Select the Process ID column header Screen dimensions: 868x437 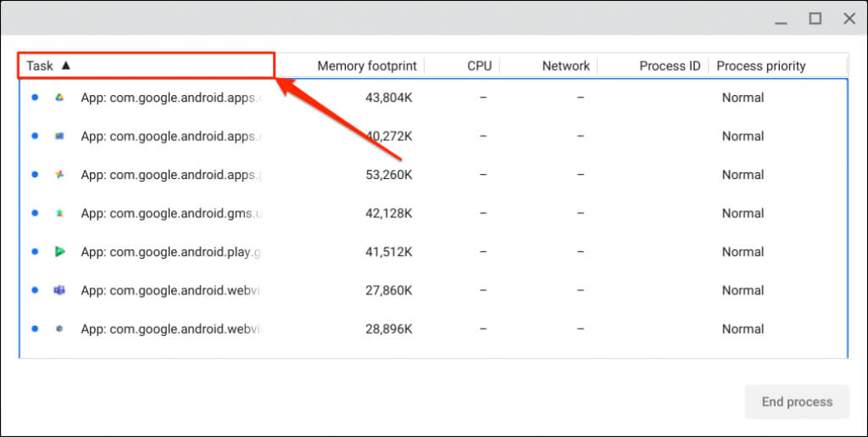point(670,65)
